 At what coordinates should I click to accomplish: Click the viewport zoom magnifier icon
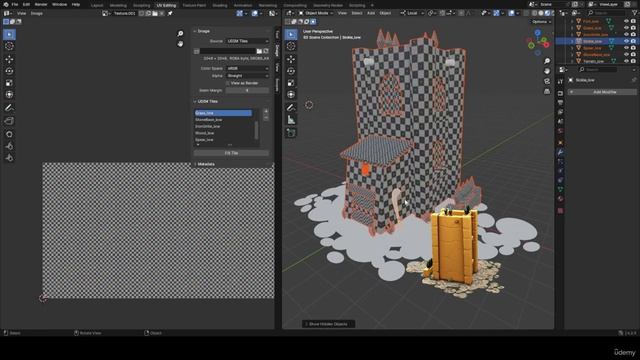pyautogui.click(x=547, y=61)
